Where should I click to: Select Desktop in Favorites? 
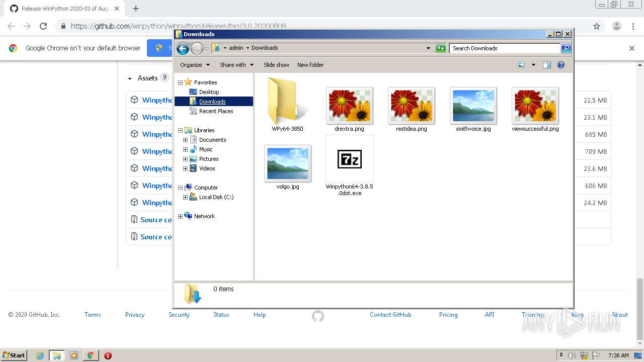point(209,92)
